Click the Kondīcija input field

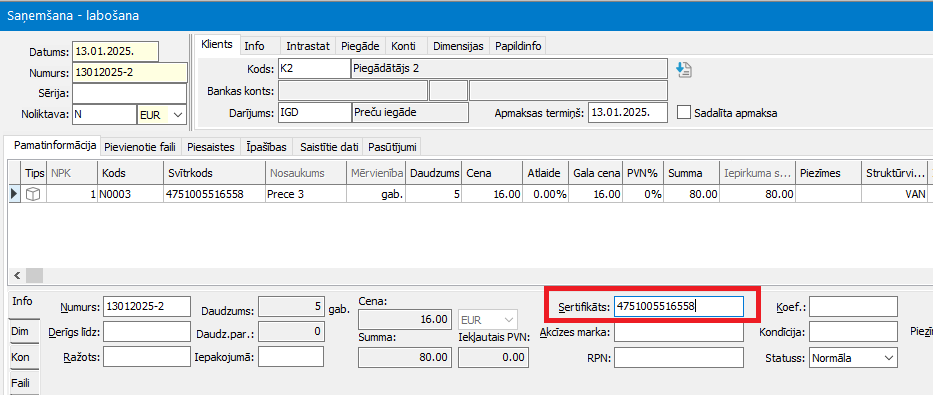pos(853,332)
